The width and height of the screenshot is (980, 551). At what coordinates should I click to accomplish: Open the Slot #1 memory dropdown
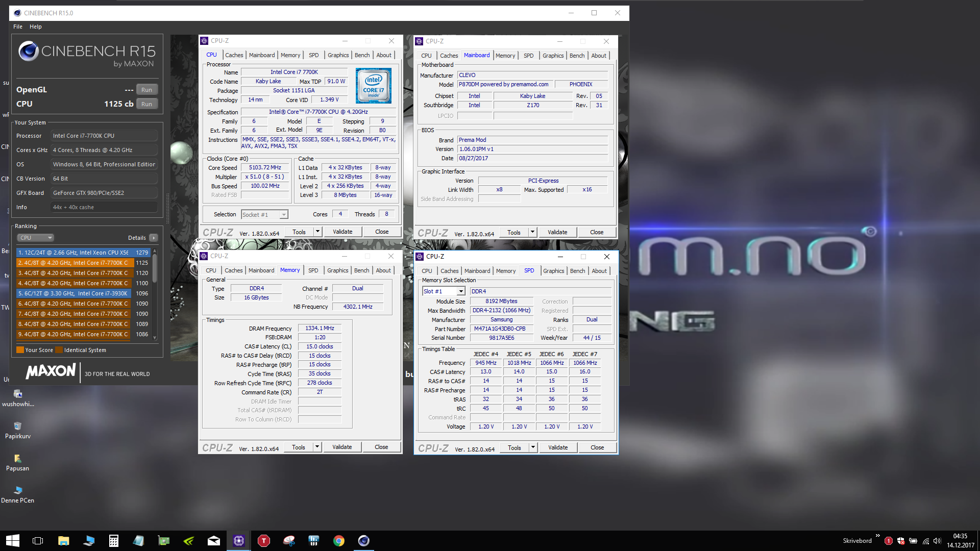point(460,291)
